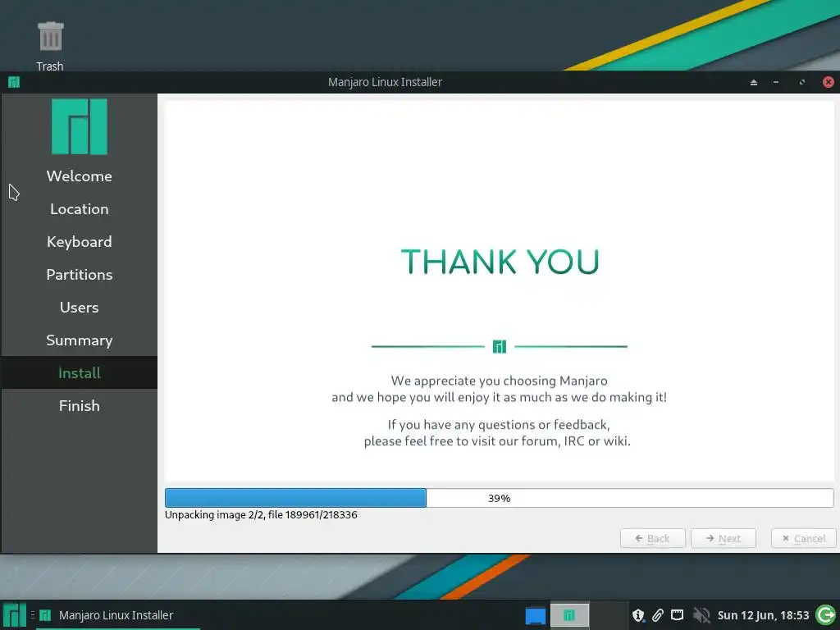Open the Trash desktop icon

pos(50,46)
